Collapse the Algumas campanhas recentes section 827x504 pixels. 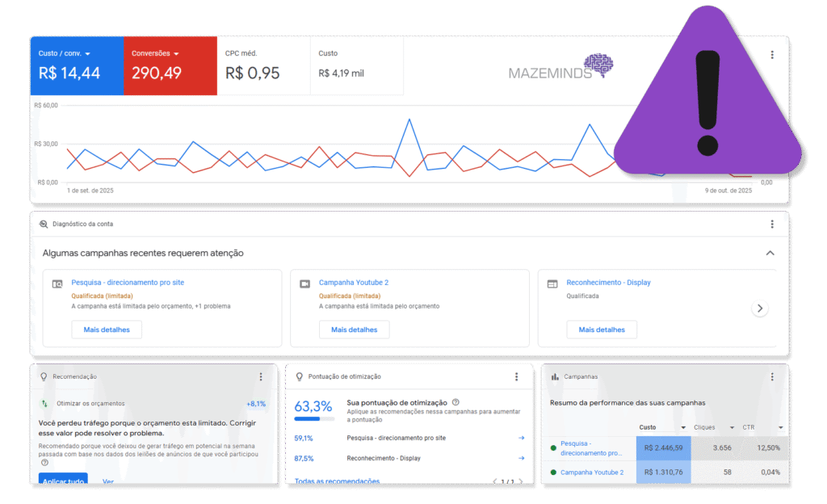[770, 253]
